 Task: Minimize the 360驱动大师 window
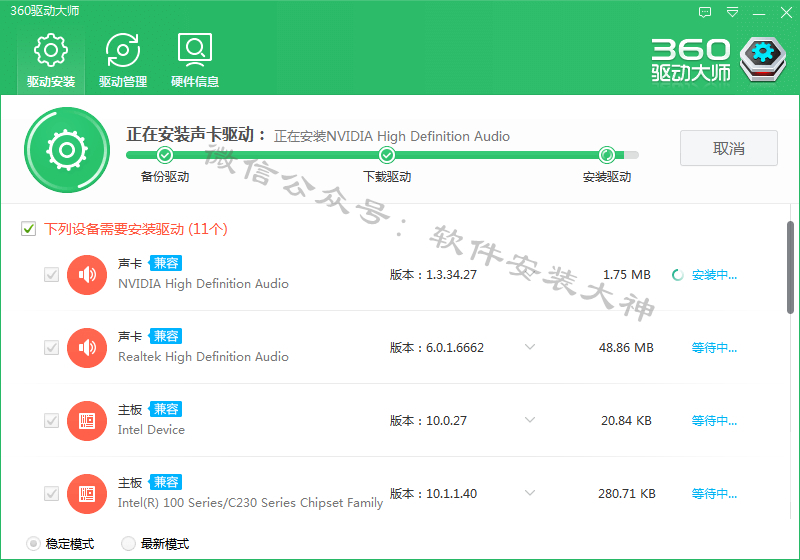coord(759,13)
